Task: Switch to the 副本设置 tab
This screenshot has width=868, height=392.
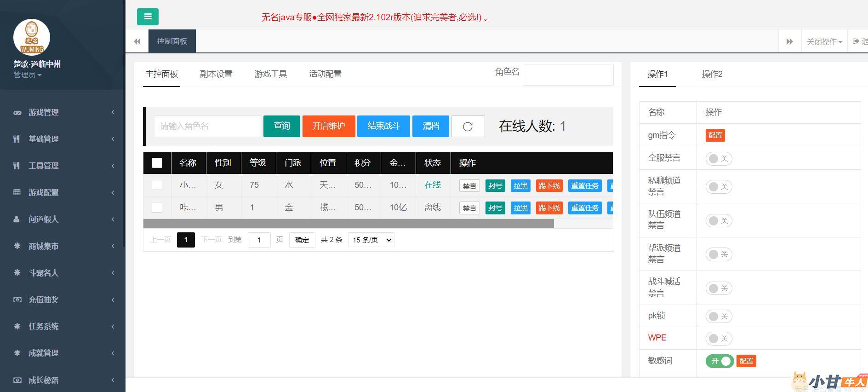Action: point(216,74)
